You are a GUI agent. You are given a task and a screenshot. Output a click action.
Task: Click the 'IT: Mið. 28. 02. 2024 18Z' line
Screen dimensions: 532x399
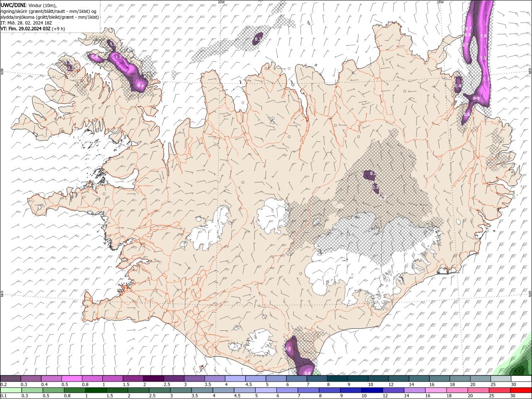coord(25,23)
